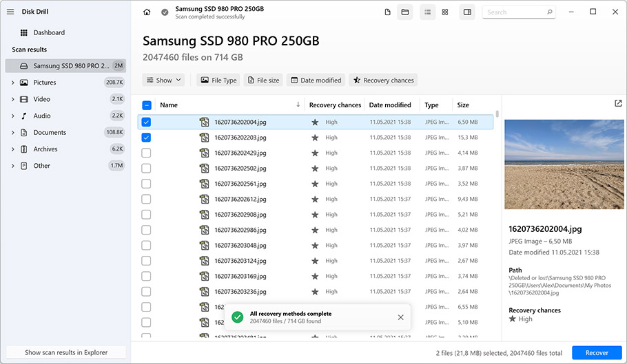
Task: Click star icon in 1620736202502.jpg row
Action: pyautogui.click(x=315, y=169)
